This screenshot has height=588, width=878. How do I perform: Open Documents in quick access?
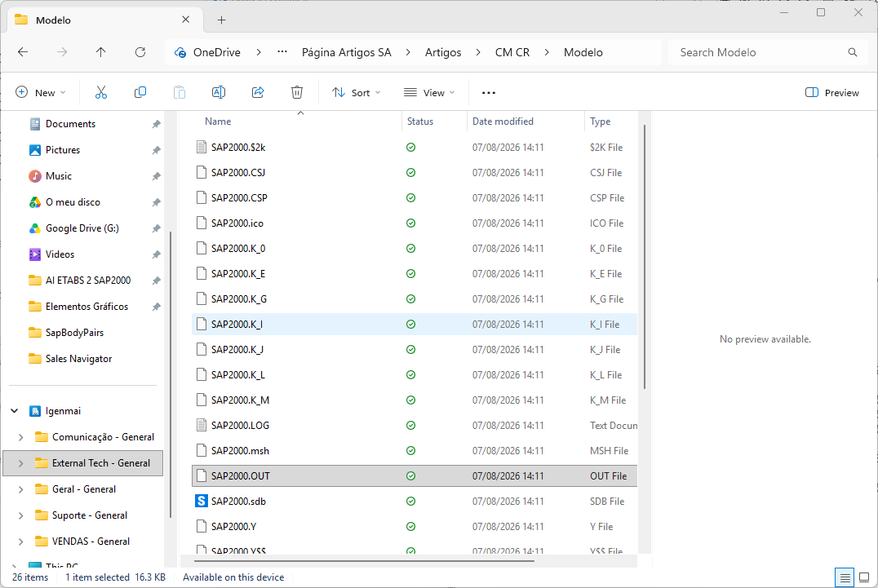[x=70, y=124]
